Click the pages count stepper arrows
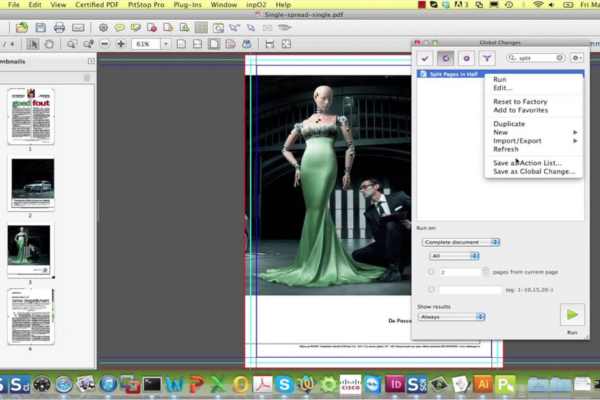The image size is (600, 400). pyautogui.click(x=486, y=271)
